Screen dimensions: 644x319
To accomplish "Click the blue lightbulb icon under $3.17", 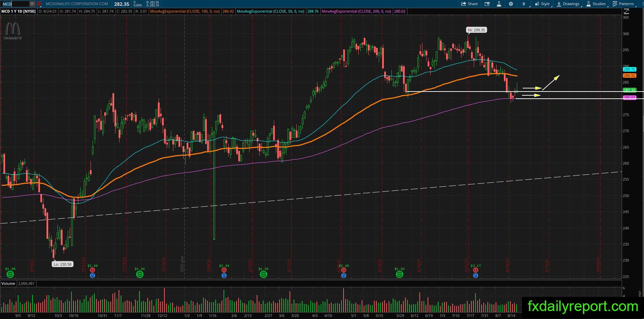I will pyautogui.click(x=475, y=275).
